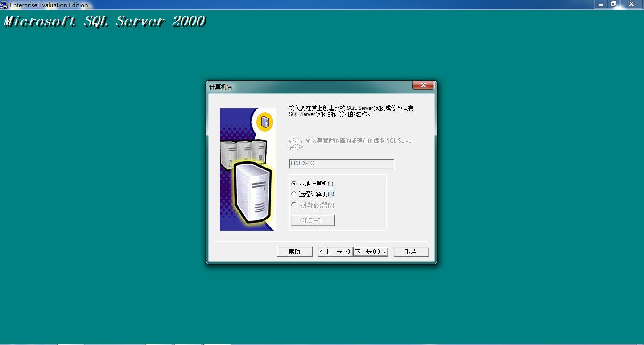Image resolution: width=644 pixels, height=345 pixels.
Task: Click the 浏览(W)... browse button
Action: tap(313, 220)
